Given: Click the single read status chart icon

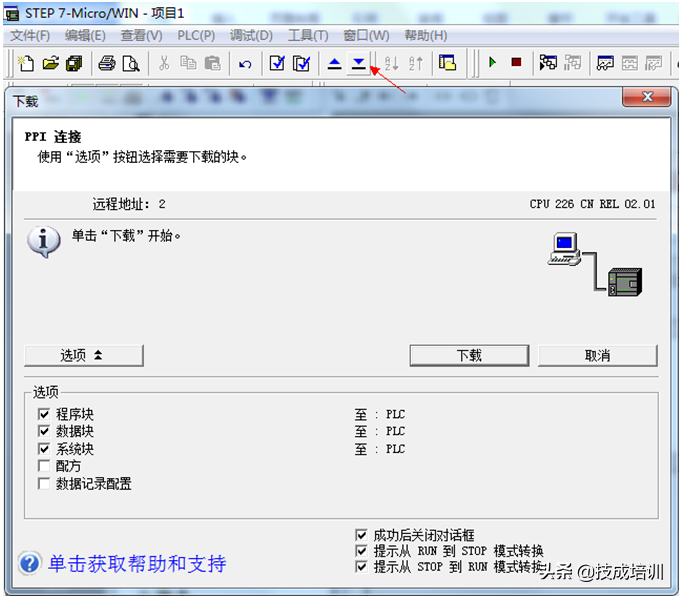Looking at the screenshot, I should [x=630, y=63].
